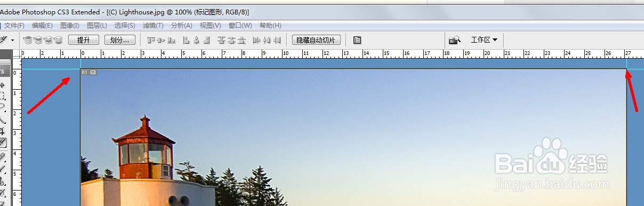The image size is (644, 206).
Task: Select the Rectangular Marquee tool
Action: (x=3, y=96)
